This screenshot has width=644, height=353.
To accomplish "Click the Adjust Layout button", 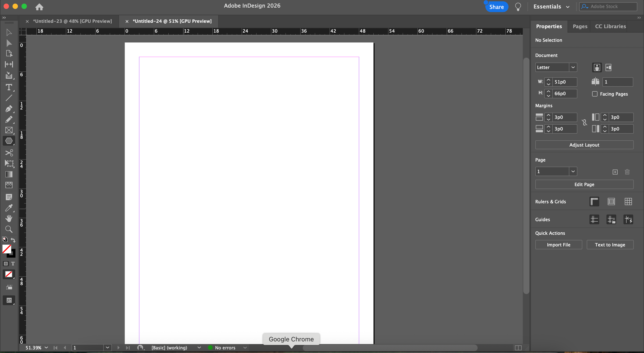I will 584,145.
